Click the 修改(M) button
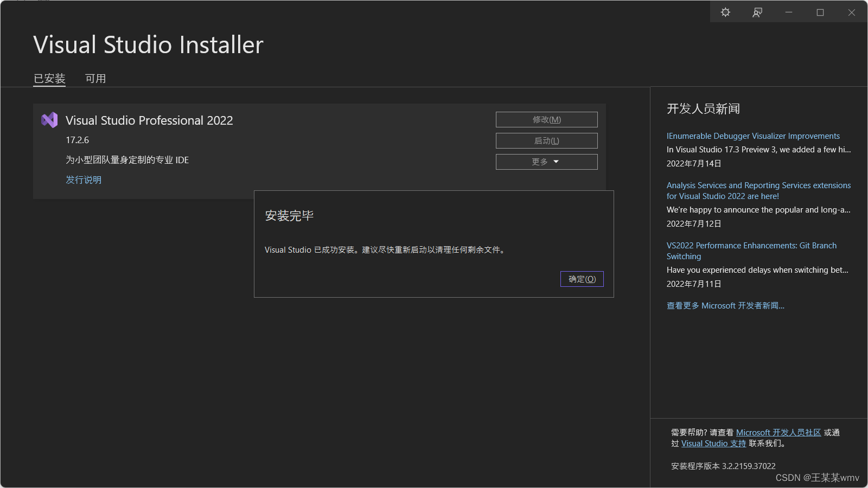This screenshot has width=868, height=488. [x=546, y=119]
